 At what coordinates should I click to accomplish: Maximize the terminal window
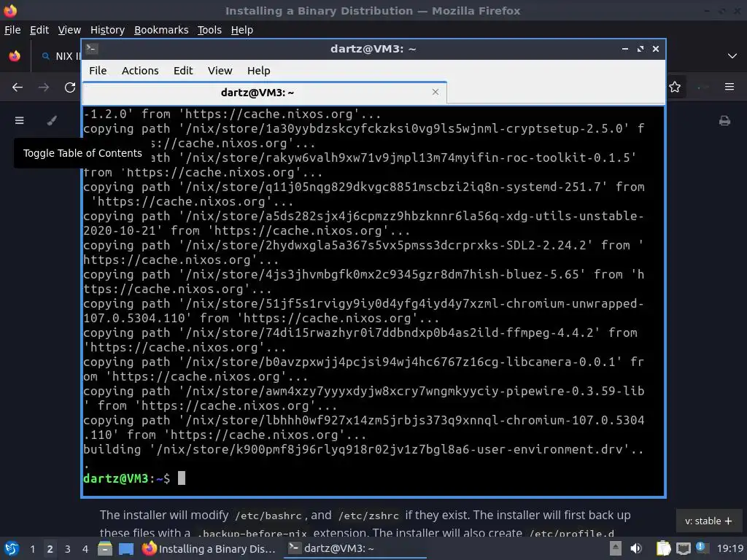[x=640, y=49]
